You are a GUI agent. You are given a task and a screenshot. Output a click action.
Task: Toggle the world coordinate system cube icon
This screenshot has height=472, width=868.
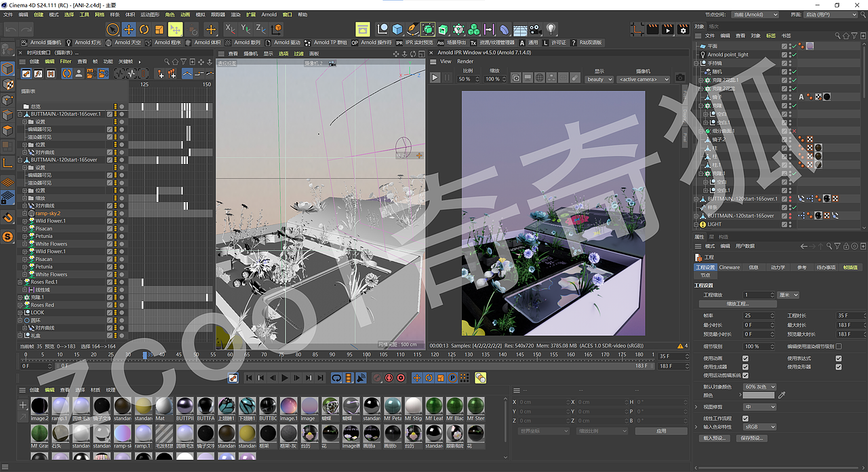point(277,29)
